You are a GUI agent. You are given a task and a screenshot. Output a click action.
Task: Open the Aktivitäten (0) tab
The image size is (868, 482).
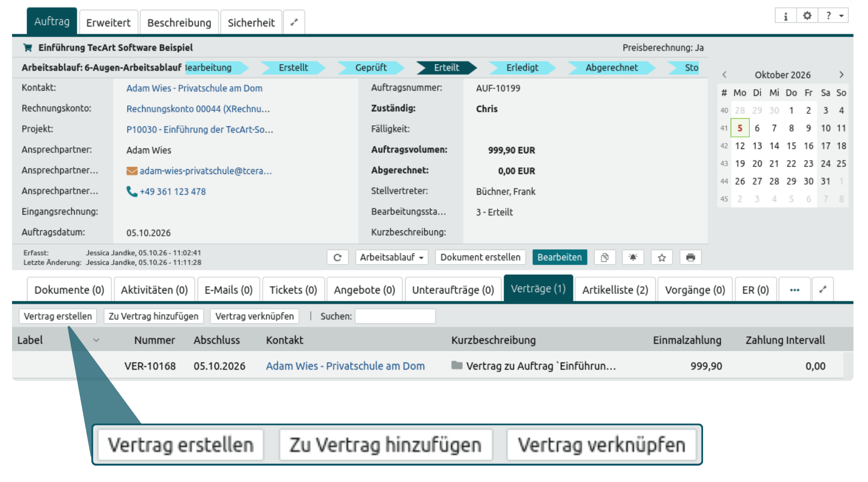(x=154, y=290)
